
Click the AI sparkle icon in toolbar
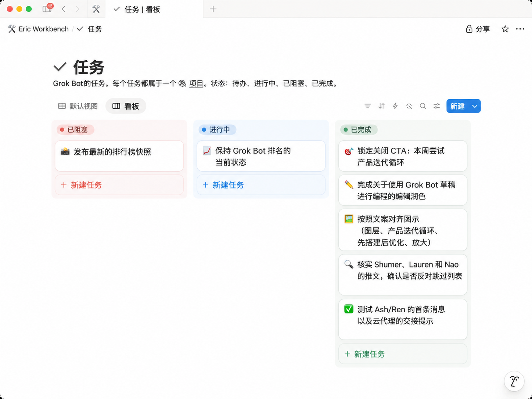(x=409, y=106)
